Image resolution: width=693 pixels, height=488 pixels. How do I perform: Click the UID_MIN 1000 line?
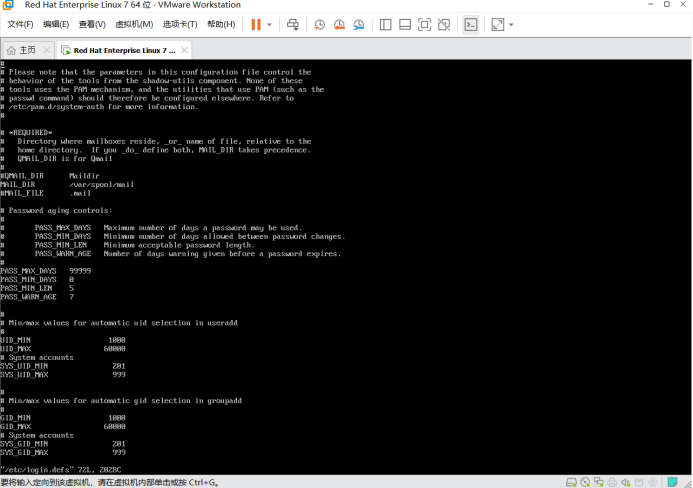click(x=63, y=340)
